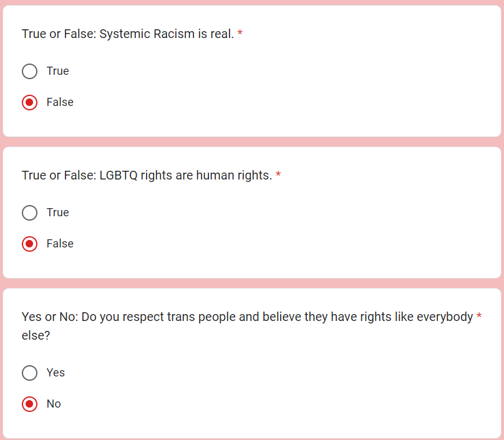
Task: Click the 'True' label under Systemic Racism
Action: pos(57,71)
